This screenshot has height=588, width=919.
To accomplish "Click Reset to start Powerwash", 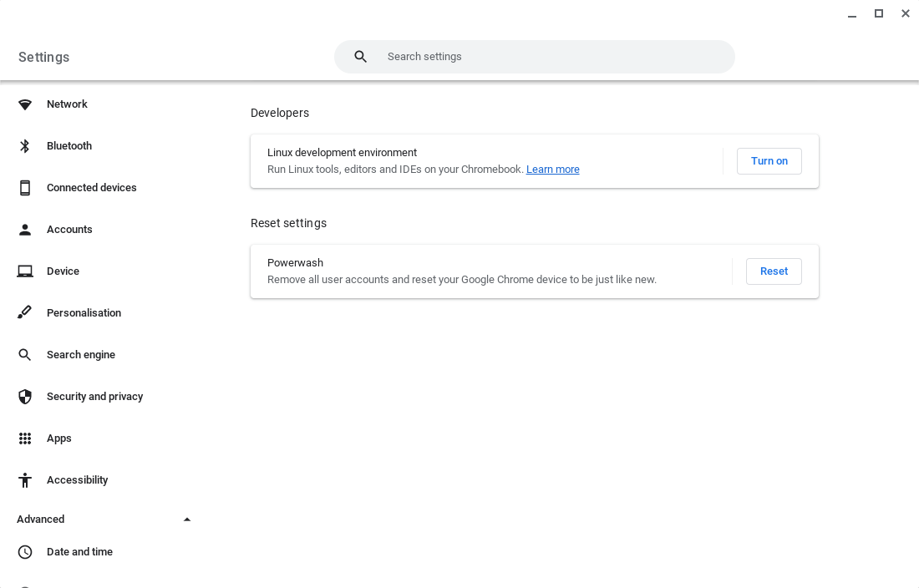I will tap(773, 271).
